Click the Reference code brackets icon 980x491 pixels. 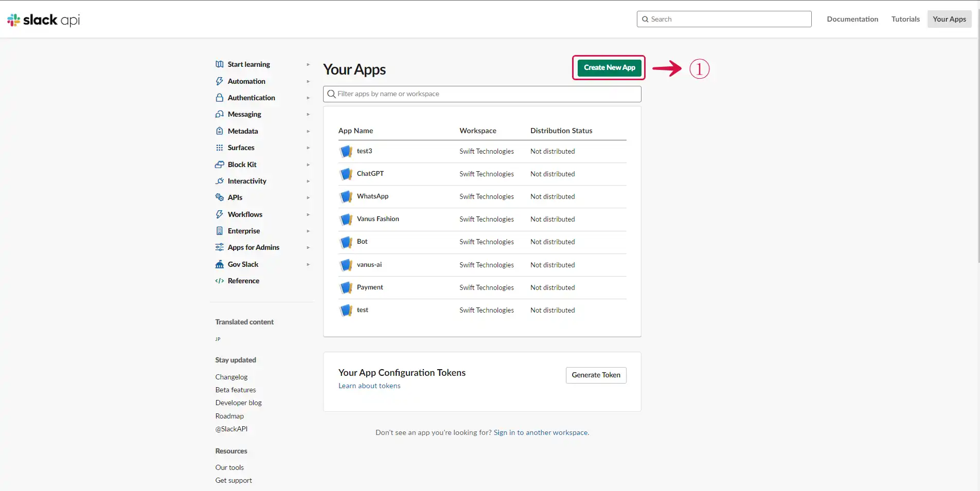click(220, 281)
